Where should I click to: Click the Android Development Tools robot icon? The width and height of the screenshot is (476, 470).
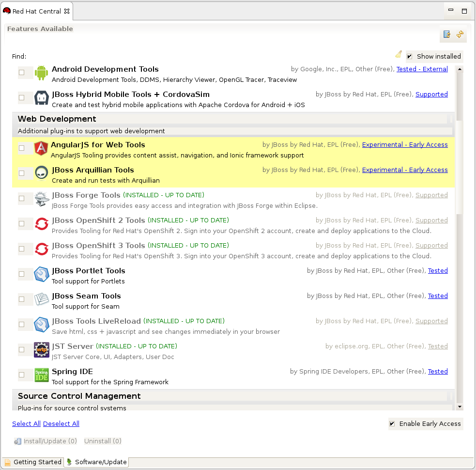42,73
